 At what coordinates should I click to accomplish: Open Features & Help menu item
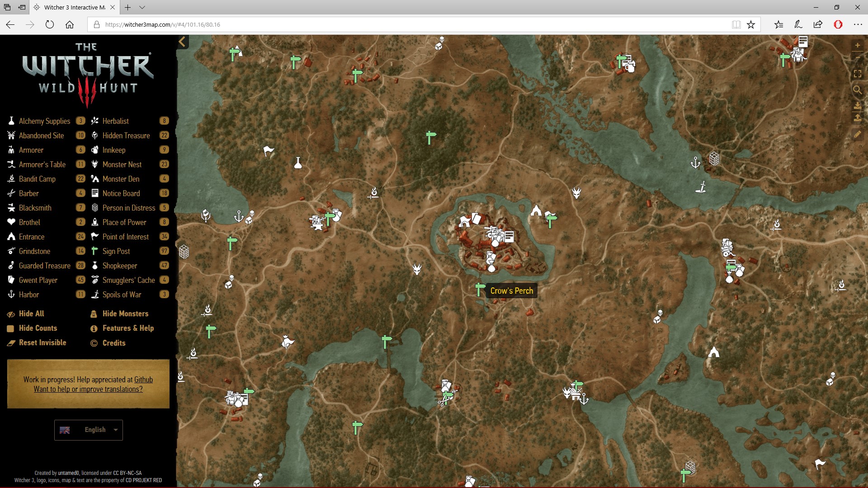click(x=128, y=328)
